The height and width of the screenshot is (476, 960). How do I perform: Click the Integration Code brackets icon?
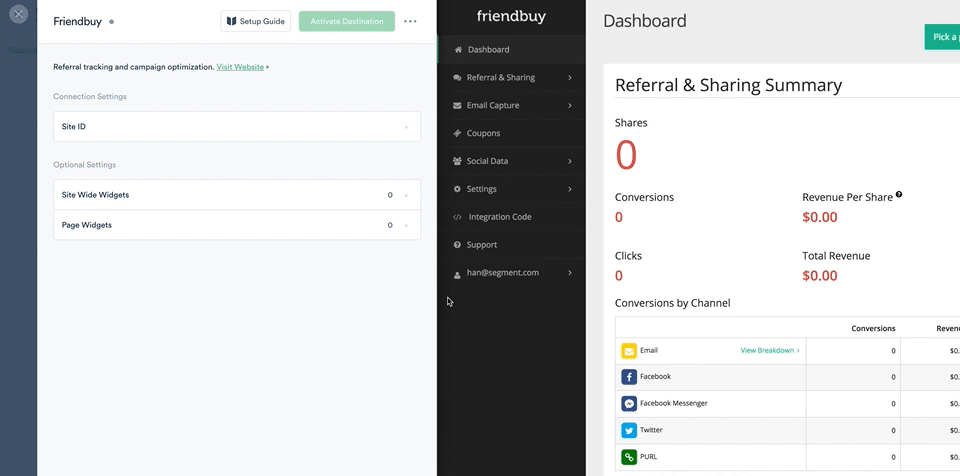[457, 217]
